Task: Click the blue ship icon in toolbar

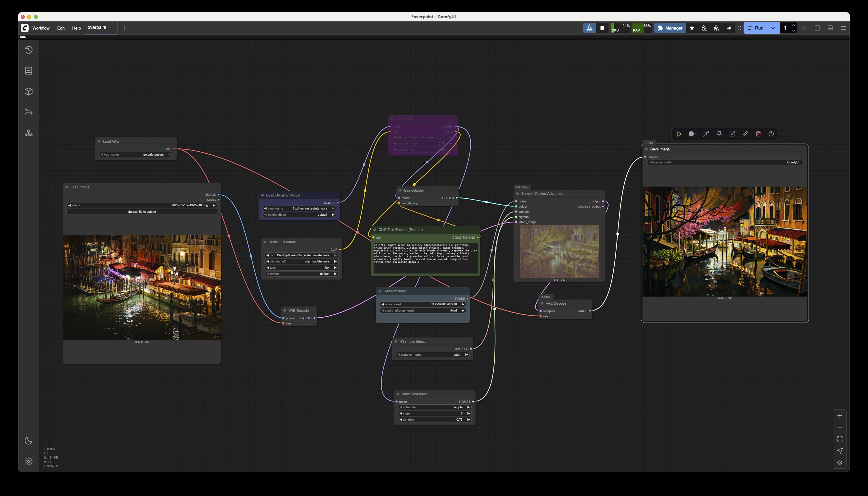Action: (589, 28)
